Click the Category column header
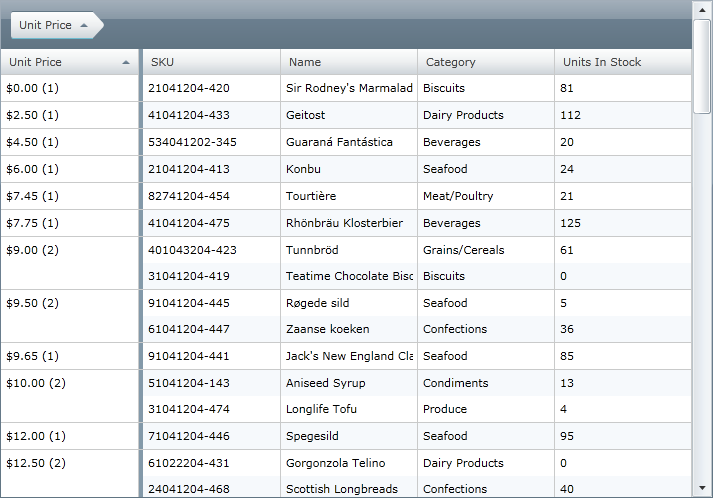This screenshot has width=713, height=498. coord(485,62)
